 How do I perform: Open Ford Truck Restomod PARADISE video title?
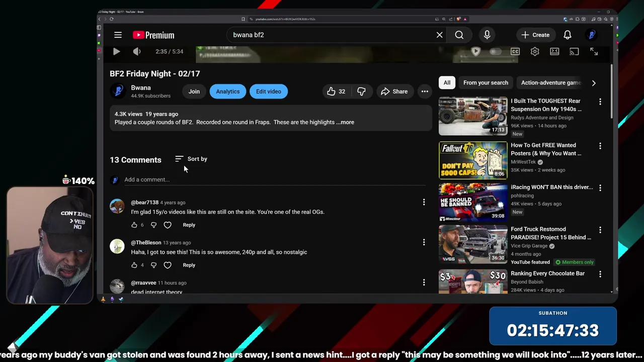(551, 233)
